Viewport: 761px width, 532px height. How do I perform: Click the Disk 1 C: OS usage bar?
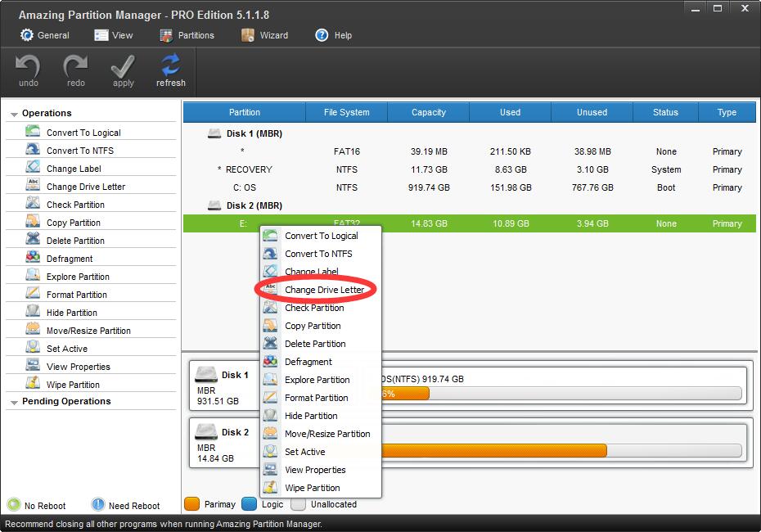tap(561, 393)
